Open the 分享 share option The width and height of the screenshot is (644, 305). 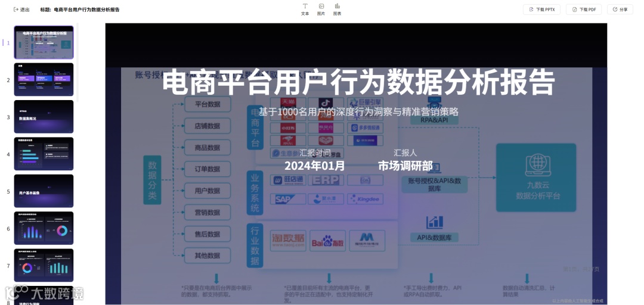pos(620,10)
